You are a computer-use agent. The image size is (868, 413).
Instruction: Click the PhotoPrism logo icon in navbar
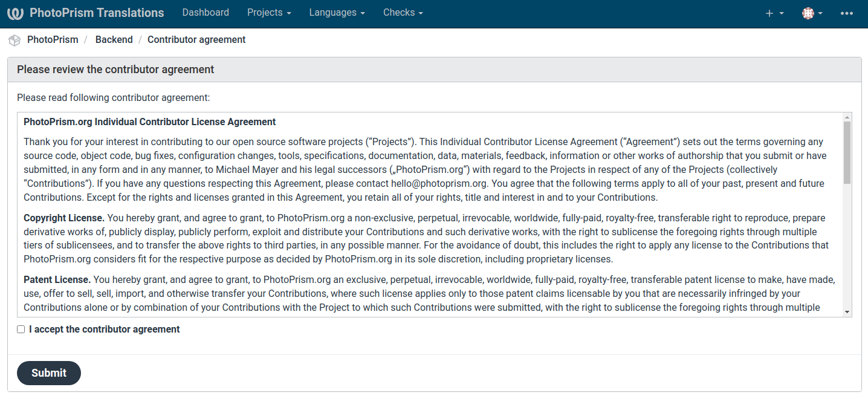(15, 13)
